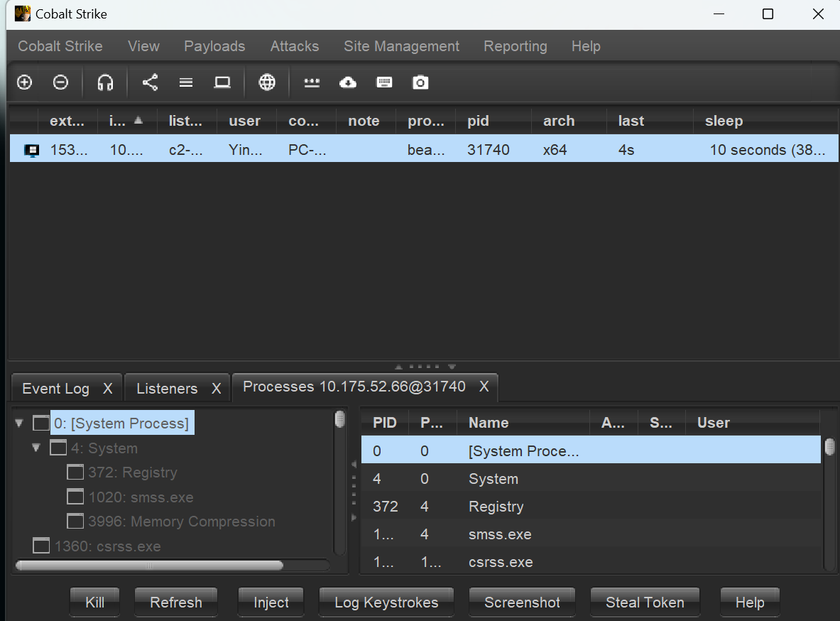Open Downloads via cloud download icon
Screen dimensions: 840x621
click(x=348, y=82)
